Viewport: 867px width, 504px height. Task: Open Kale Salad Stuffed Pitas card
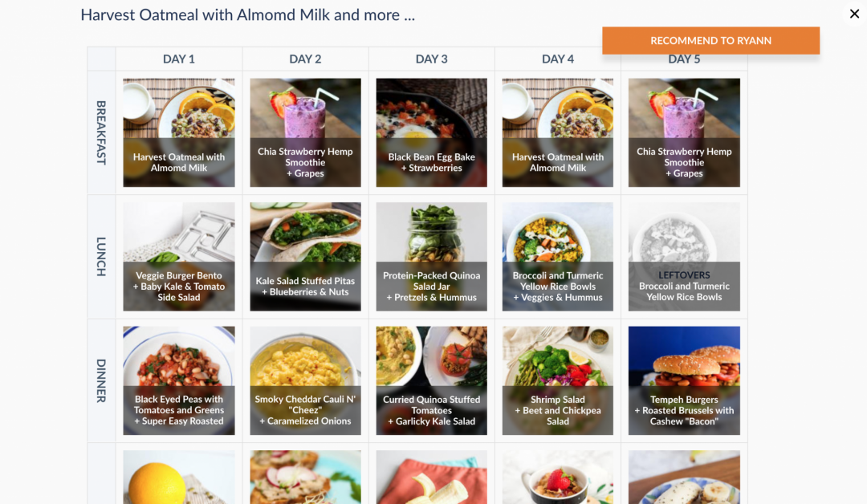[x=305, y=257]
